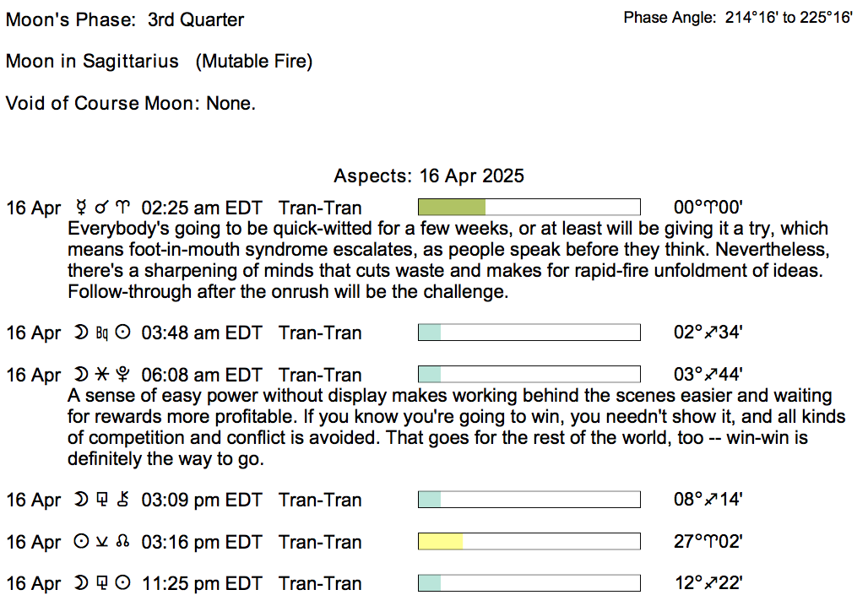Click the Sun glyph in the 11:25 pm aspect
Viewport: 868px width, 606px height.
pyautogui.click(x=123, y=583)
